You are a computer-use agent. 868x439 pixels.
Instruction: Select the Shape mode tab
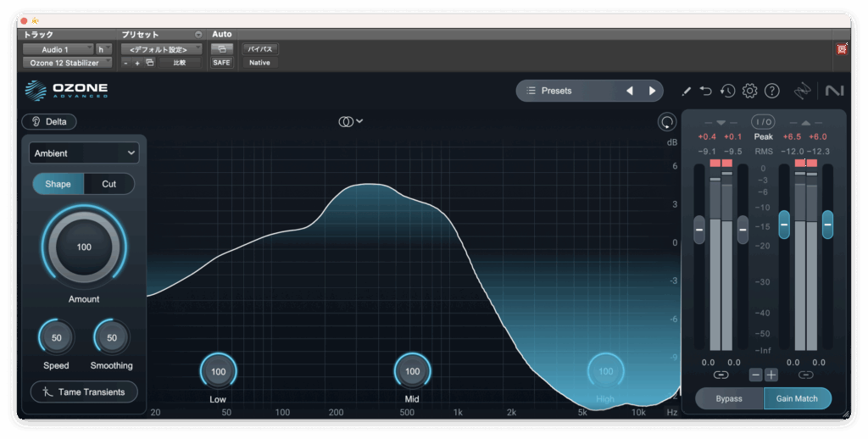58,184
